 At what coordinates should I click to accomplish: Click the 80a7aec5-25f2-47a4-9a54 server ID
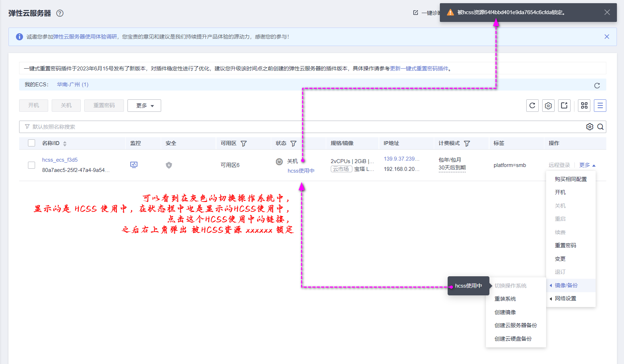(x=76, y=170)
